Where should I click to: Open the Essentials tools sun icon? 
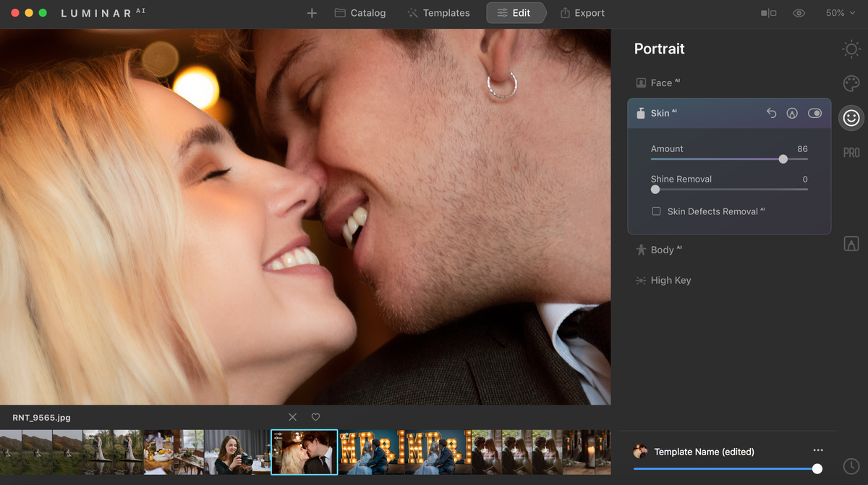pyautogui.click(x=851, y=49)
